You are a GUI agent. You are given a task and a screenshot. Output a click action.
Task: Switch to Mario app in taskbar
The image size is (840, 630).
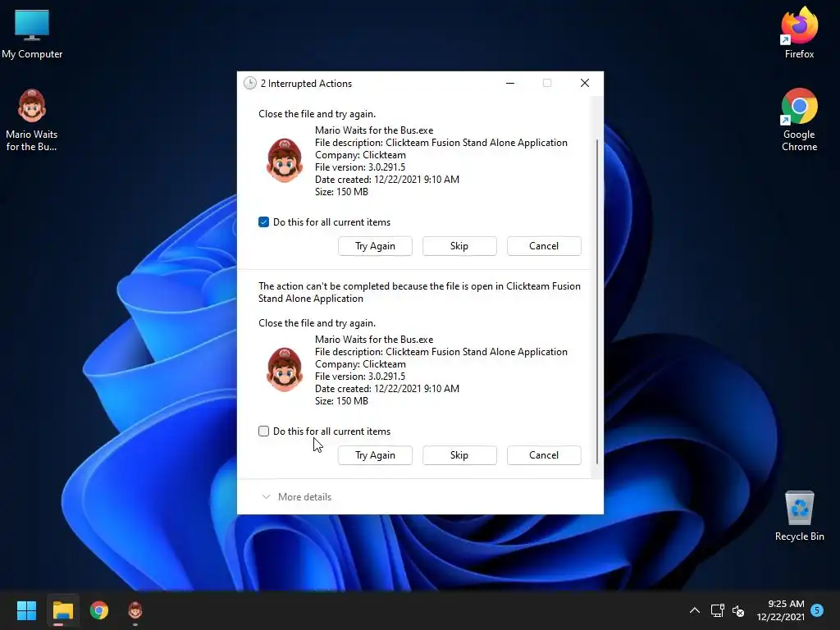pos(135,610)
